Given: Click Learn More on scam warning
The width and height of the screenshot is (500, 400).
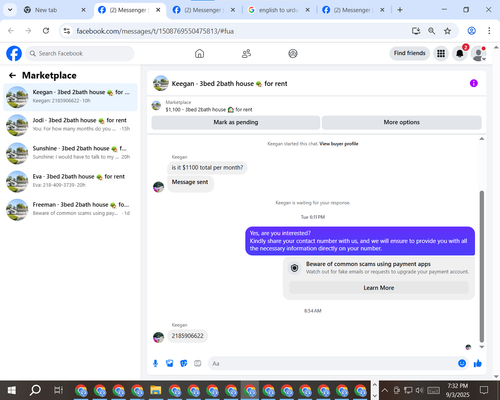Looking at the screenshot, I should tap(379, 288).
